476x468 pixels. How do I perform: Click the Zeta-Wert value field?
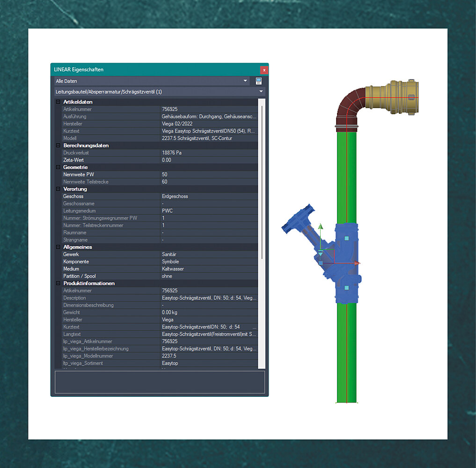click(208, 160)
